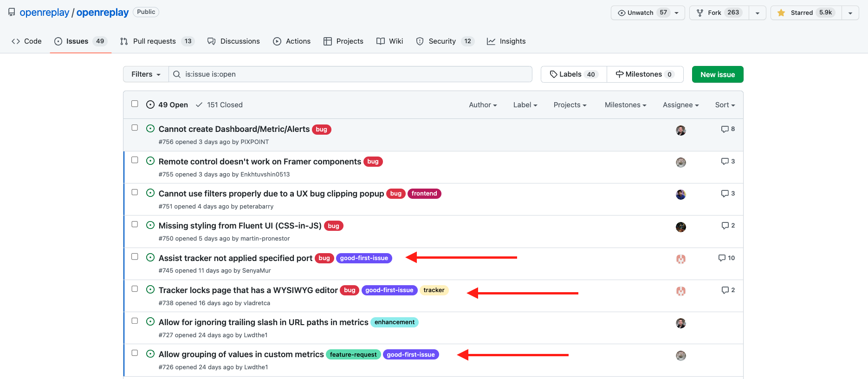Open the Unwatch notifications dropdown arrow
Image resolution: width=868 pixels, height=379 pixels.
[x=677, y=13]
